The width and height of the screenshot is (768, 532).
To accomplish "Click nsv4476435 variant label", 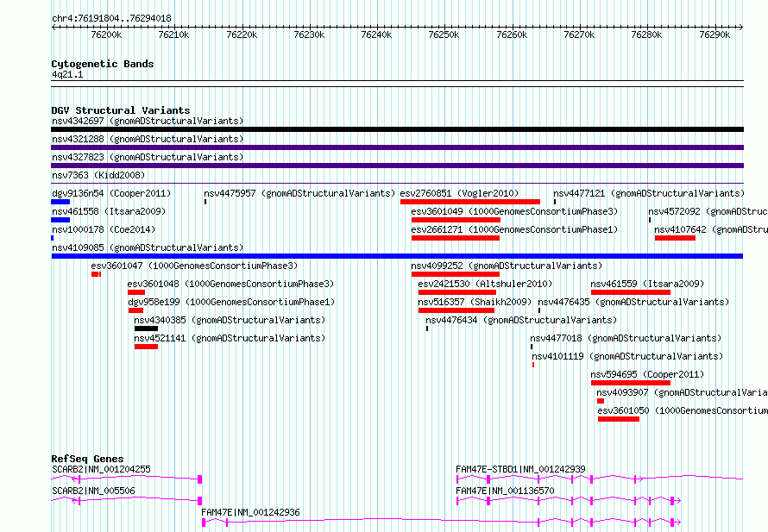I will click(x=633, y=302).
